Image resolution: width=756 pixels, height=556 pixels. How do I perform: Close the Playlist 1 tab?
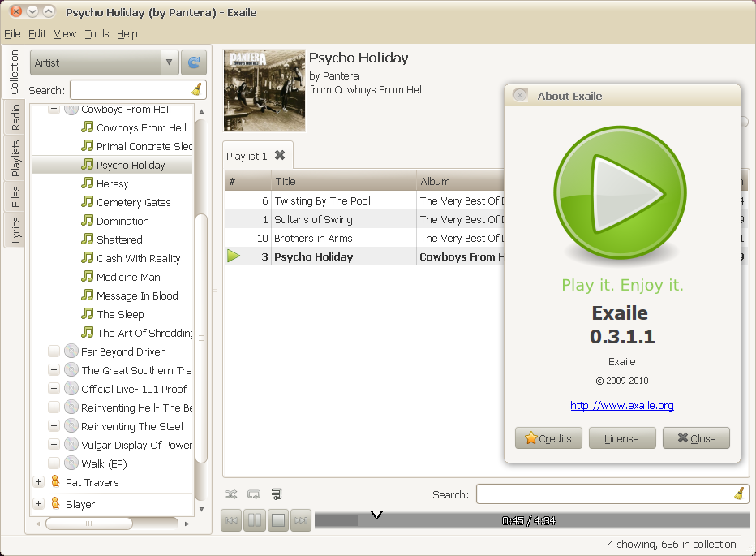[x=280, y=155]
